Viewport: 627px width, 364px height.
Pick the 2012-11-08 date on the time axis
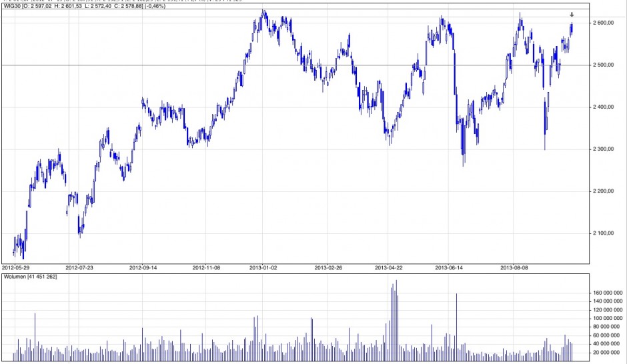(x=206, y=267)
